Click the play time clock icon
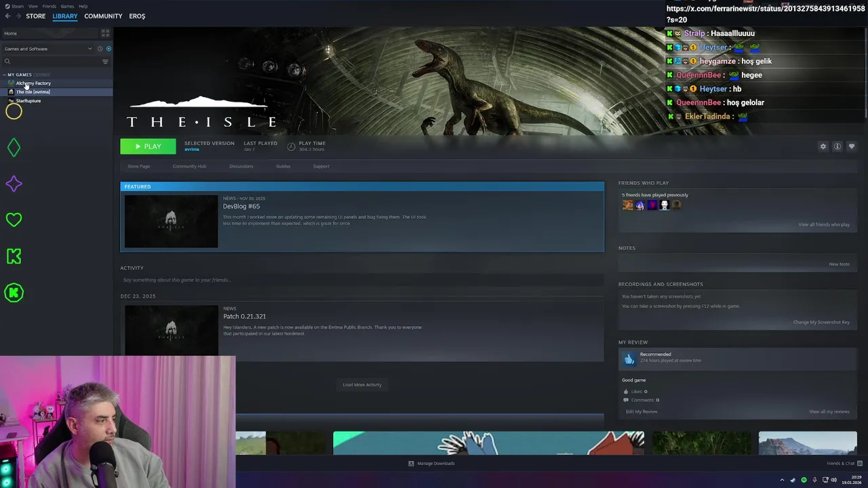The height and width of the screenshot is (488, 868). pos(291,146)
